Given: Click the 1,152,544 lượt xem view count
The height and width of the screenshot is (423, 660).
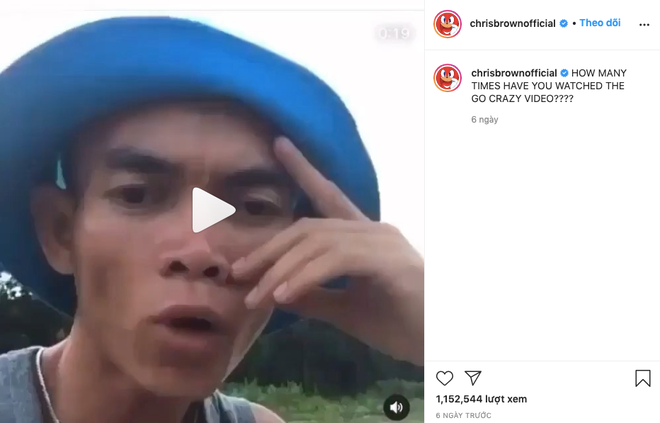Looking at the screenshot, I should coord(481,399).
